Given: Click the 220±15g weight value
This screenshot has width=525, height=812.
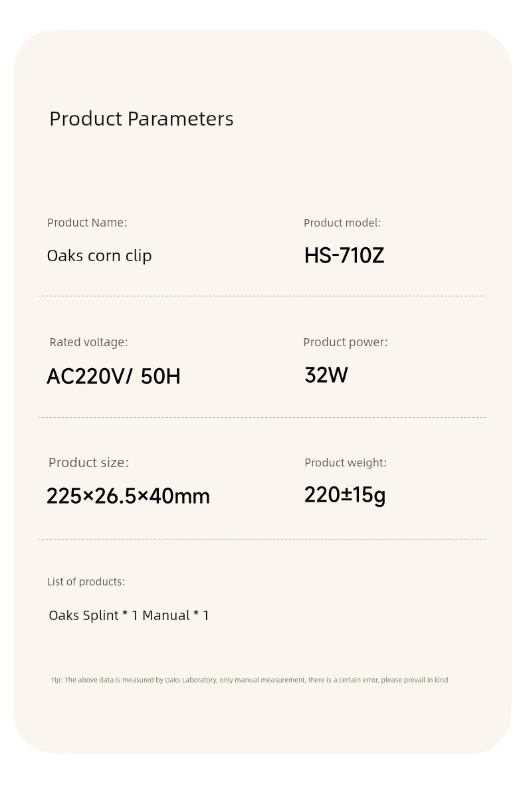Looking at the screenshot, I should point(345,495).
